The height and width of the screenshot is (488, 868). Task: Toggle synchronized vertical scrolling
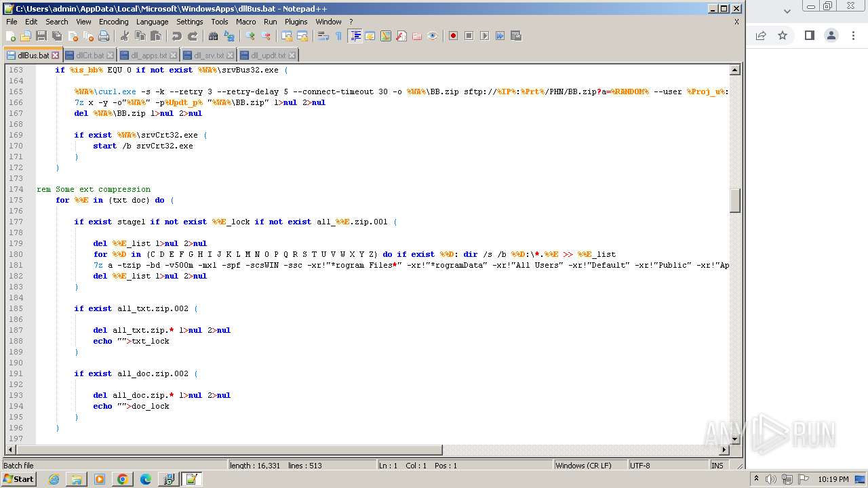287,36
